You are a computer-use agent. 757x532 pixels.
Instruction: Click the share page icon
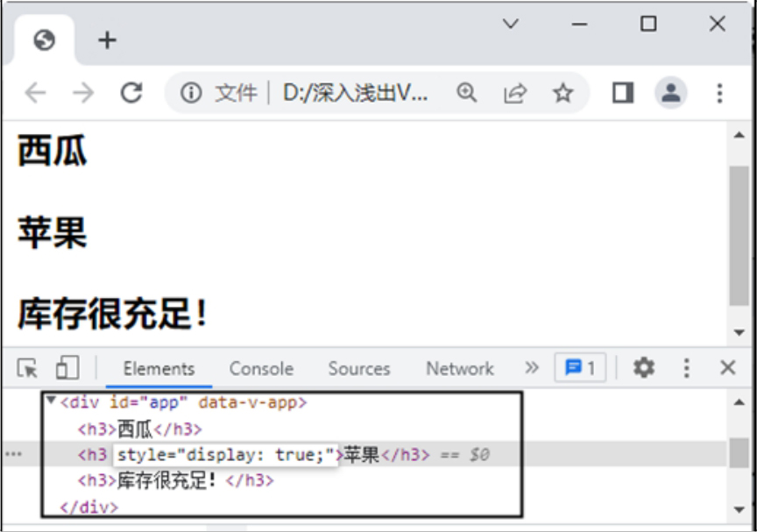514,93
